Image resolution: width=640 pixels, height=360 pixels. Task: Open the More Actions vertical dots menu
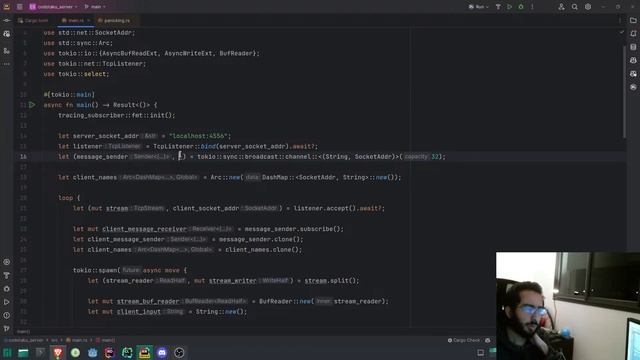tap(532, 7)
